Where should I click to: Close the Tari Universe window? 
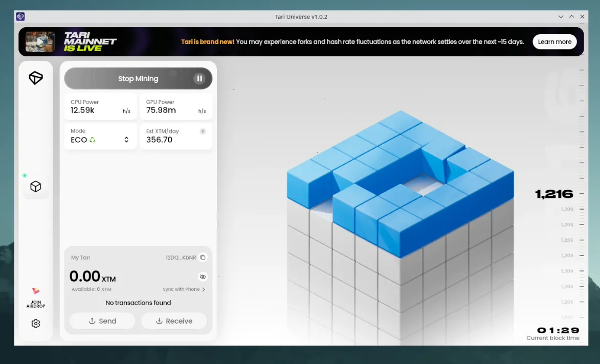coord(582,16)
